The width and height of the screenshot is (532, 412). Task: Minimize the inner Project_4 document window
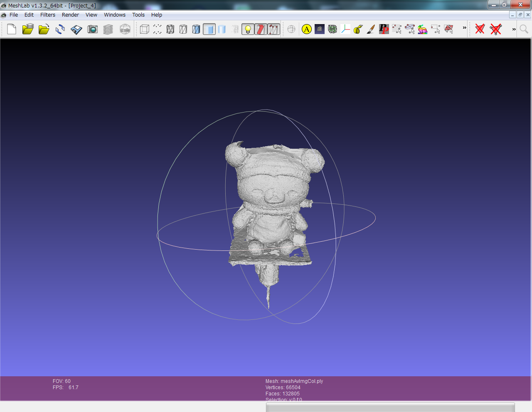tap(512, 15)
